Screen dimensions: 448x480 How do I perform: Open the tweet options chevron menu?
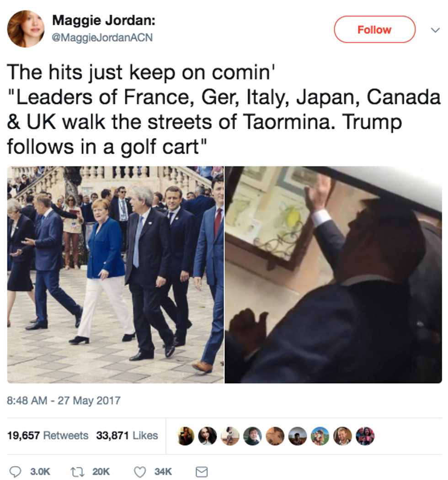point(435,30)
